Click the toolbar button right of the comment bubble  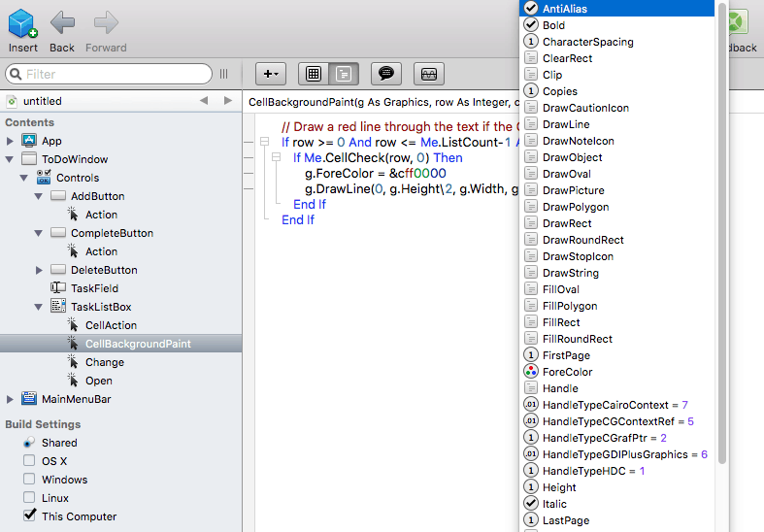(429, 74)
